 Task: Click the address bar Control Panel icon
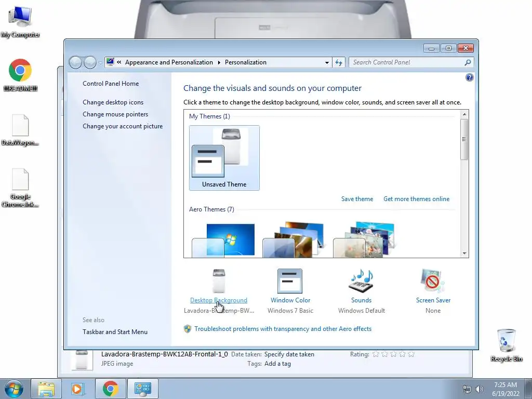tap(110, 62)
